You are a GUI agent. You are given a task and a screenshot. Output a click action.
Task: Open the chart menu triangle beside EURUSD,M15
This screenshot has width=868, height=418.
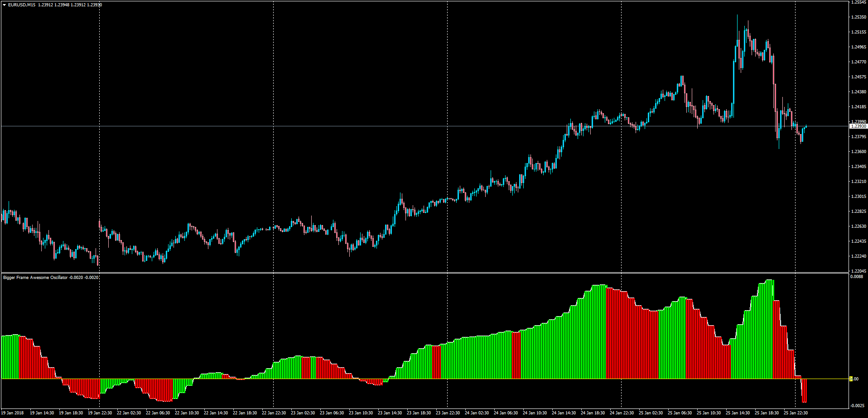(x=4, y=5)
